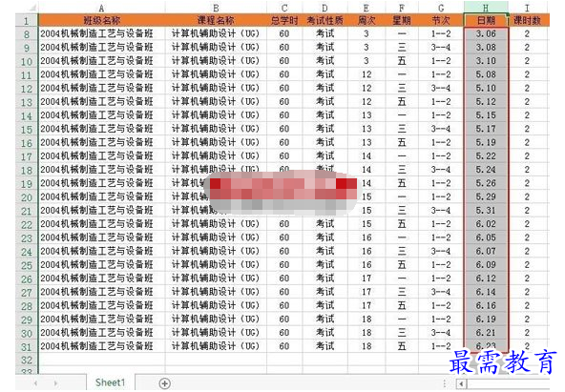Click the 日期 header cell
This screenshot has width=565, height=392.
point(486,21)
